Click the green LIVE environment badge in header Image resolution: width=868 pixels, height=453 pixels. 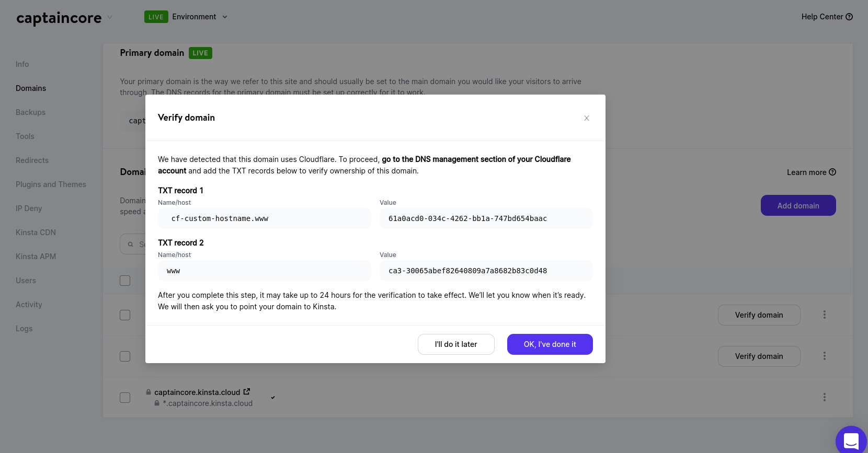point(156,17)
